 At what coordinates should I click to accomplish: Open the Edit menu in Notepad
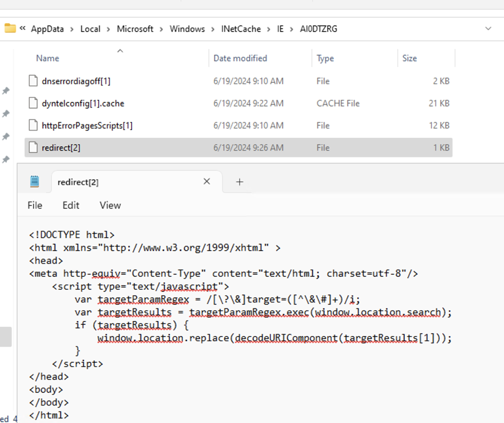coord(71,205)
